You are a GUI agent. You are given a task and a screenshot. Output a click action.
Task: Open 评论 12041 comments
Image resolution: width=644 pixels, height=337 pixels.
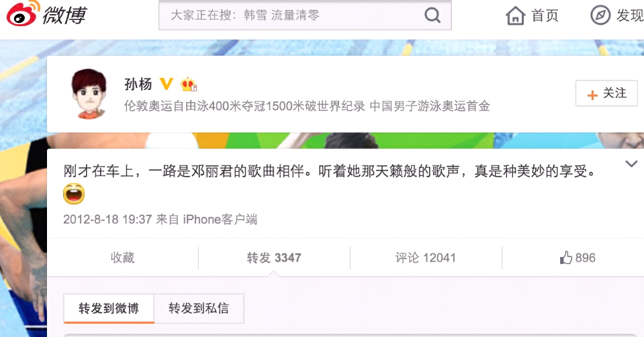[426, 258]
